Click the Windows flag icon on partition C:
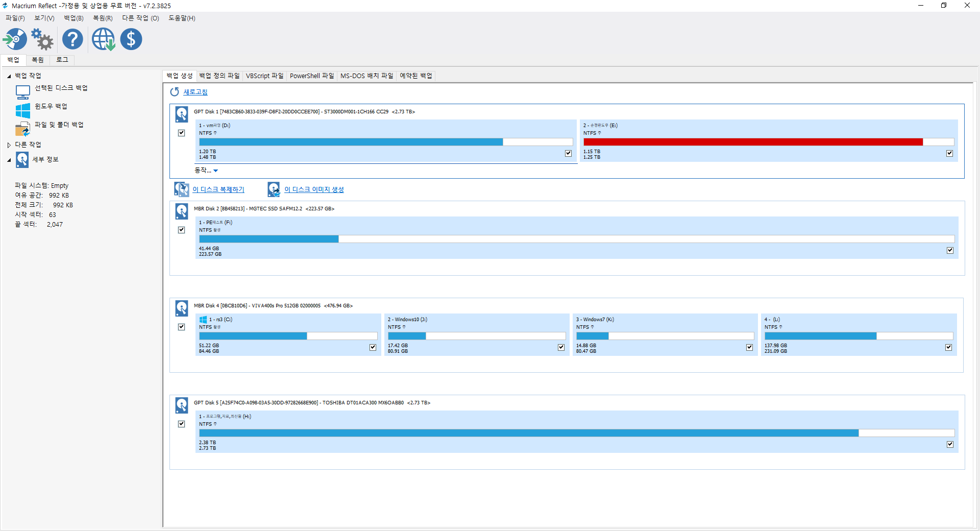980x531 pixels. pos(203,320)
